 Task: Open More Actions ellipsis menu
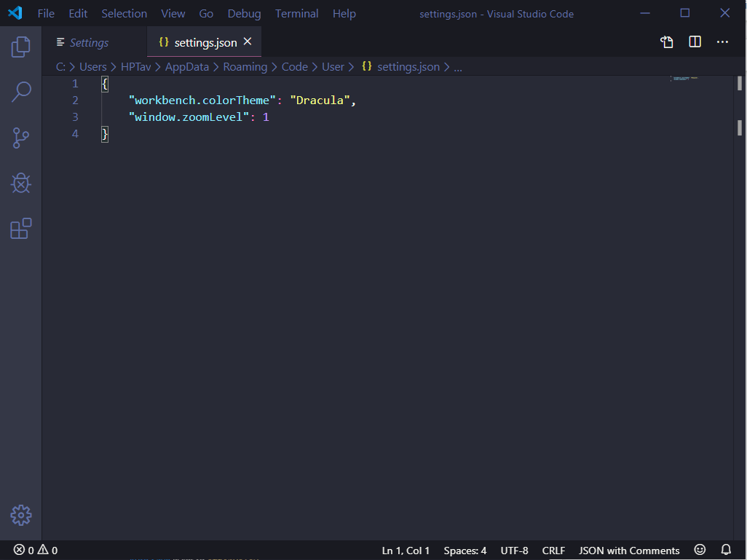pyautogui.click(x=722, y=42)
